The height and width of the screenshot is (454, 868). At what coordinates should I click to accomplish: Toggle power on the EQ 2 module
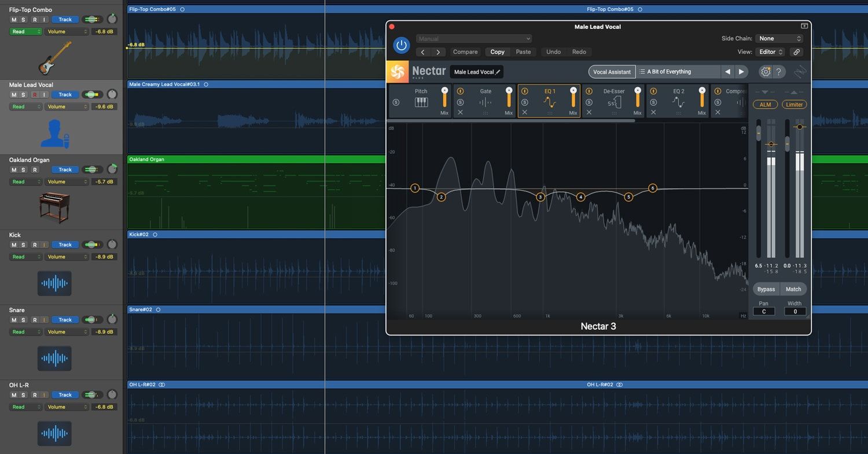(x=653, y=91)
